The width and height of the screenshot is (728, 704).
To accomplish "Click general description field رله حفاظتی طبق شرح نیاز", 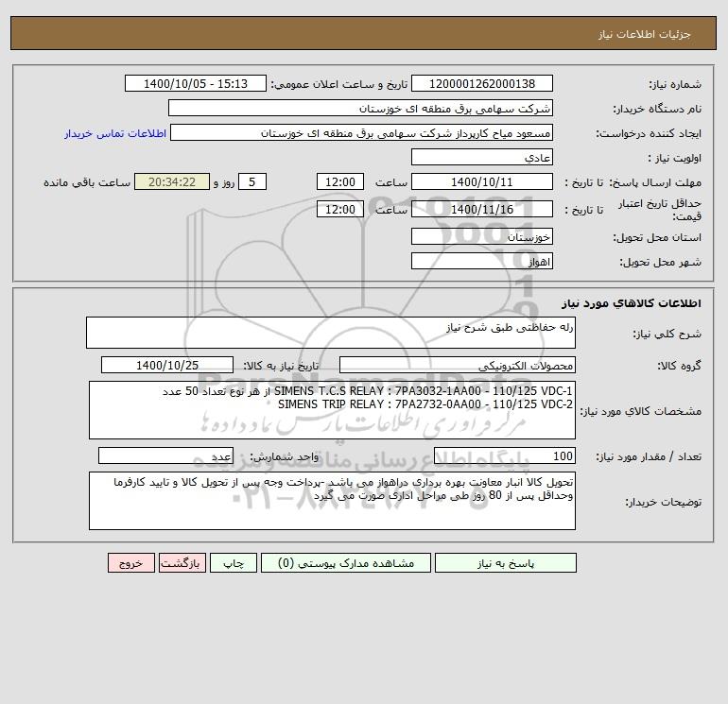I will pyautogui.click(x=331, y=333).
